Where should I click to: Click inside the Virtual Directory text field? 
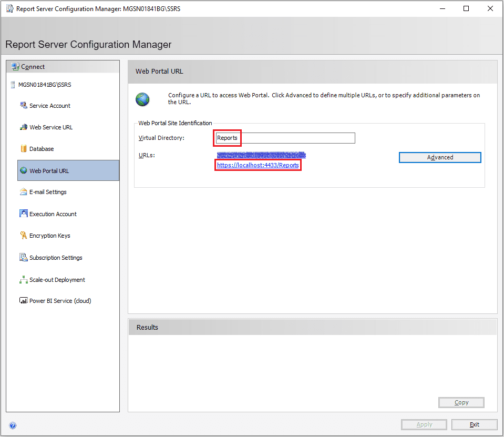tap(284, 138)
